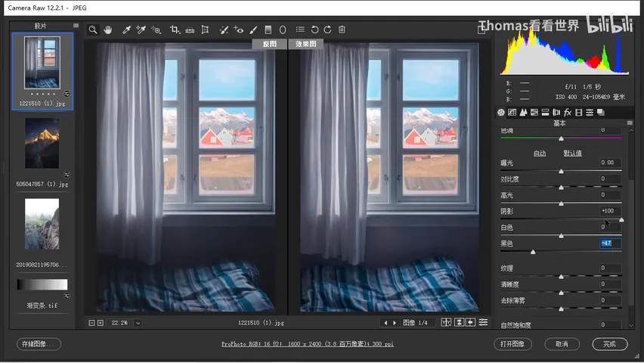
Task: Select the 渐变条.tif gradient thumbnail
Action: point(42,284)
